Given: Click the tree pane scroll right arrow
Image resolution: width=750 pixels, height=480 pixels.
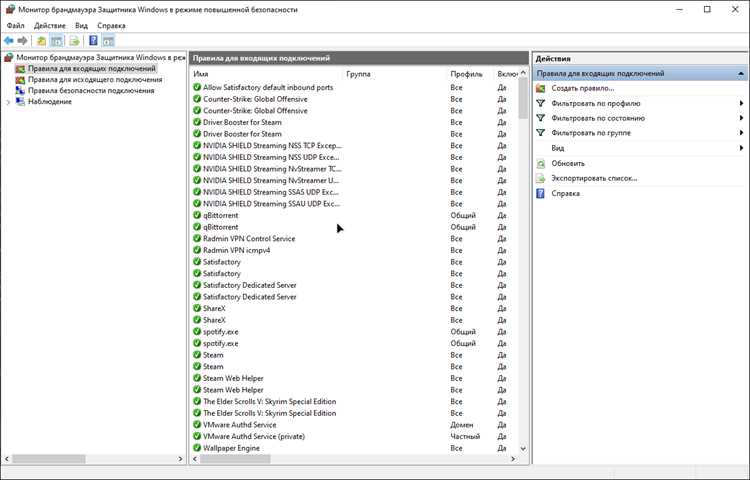Looking at the screenshot, I should tap(180, 459).
